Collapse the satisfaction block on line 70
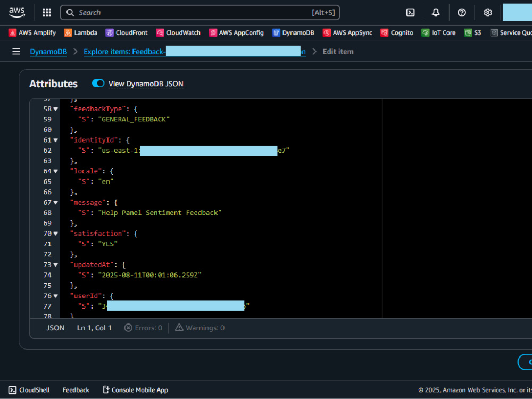 56,234
